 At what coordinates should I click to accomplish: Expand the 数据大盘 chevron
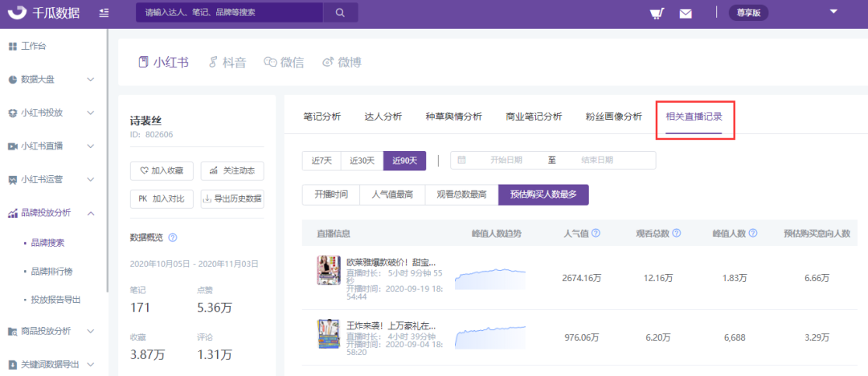point(92,80)
